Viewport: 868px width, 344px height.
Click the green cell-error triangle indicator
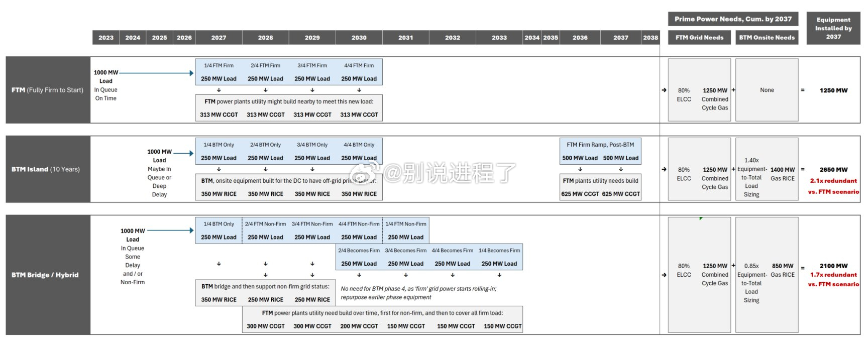point(701,218)
